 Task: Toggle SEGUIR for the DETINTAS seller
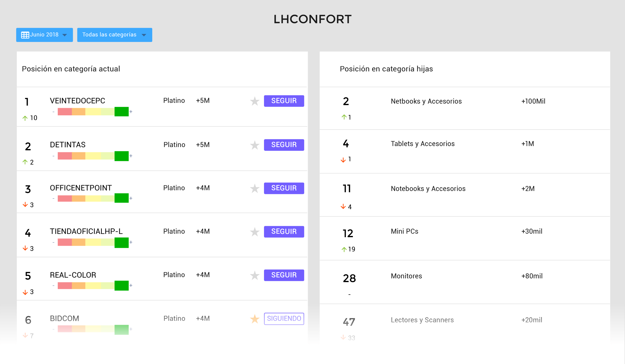click(x=284, y=145)
